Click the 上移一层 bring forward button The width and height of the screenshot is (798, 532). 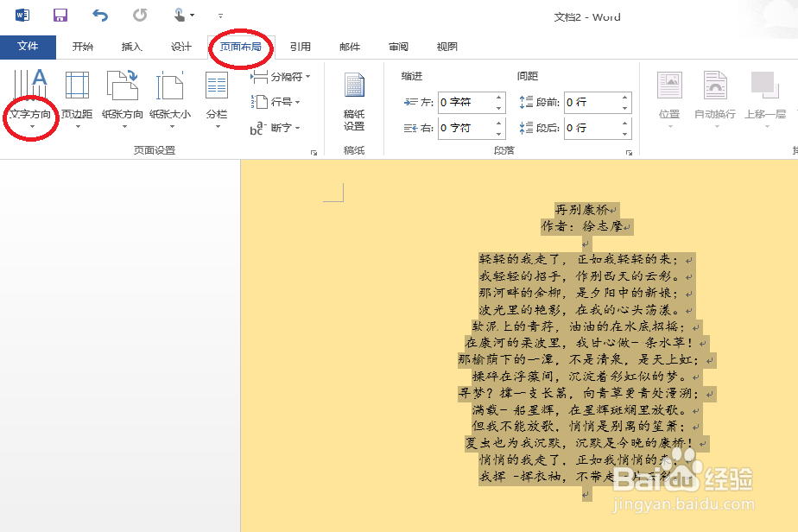pos(765,99)
